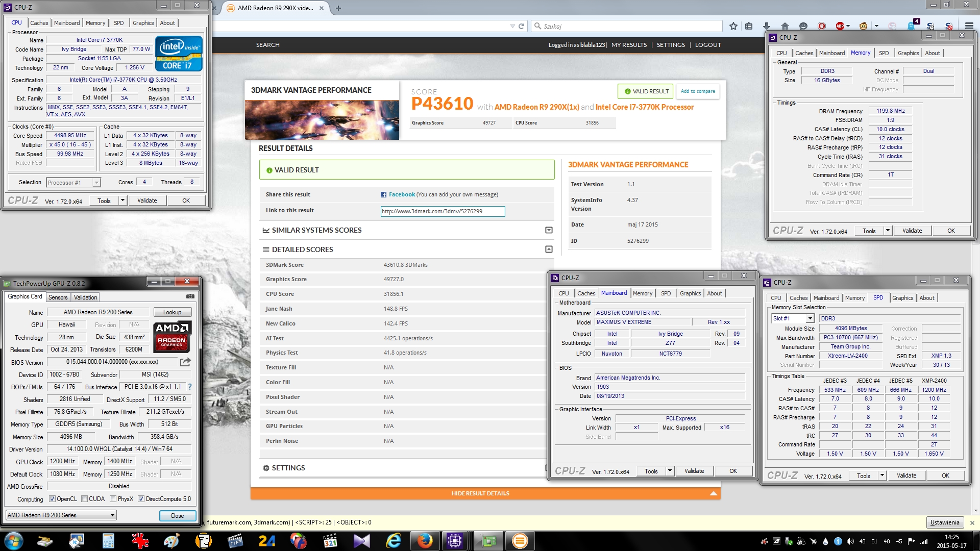The width and height of the screenshot is (980, 551).
Task: Click the Hide Result Details orange bar
Action: pos(485,493)
